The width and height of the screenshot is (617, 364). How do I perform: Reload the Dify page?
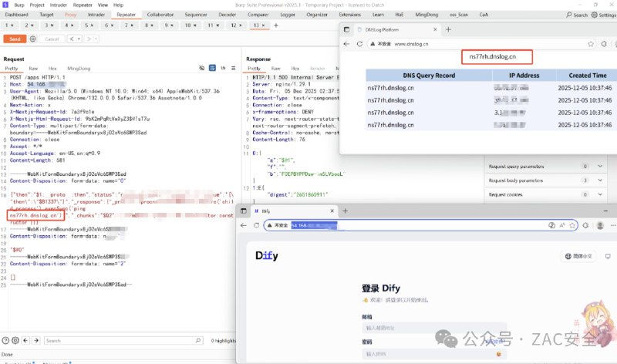[x=256, y=225]
